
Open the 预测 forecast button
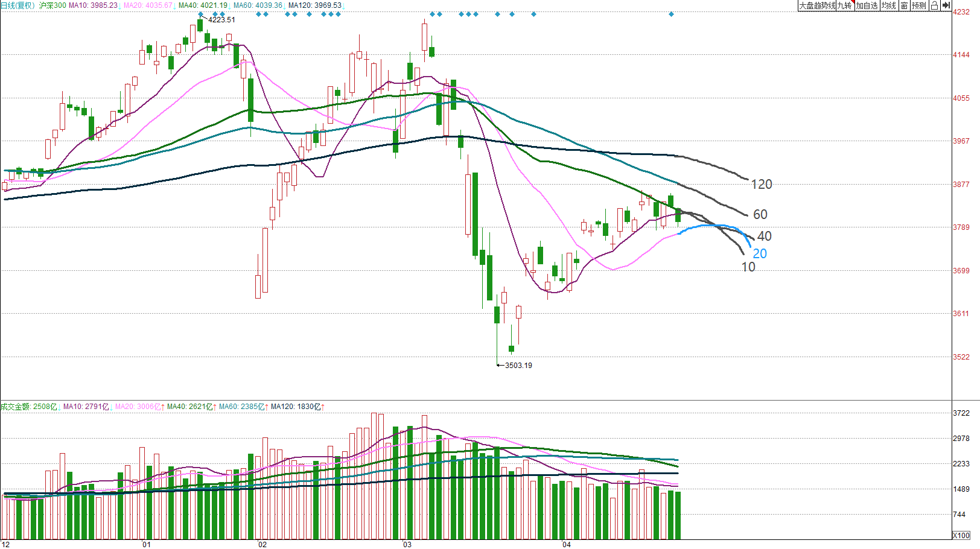coord(918,5)
